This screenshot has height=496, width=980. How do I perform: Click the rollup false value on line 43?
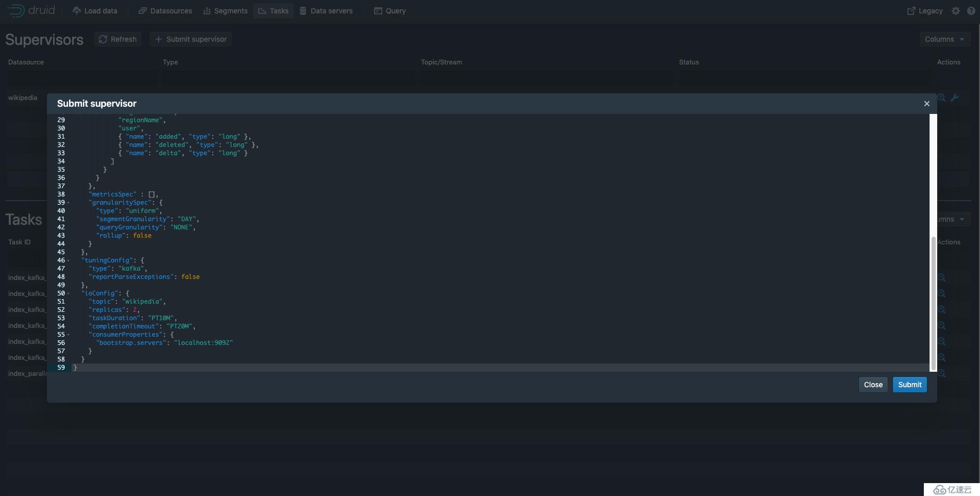142,236
